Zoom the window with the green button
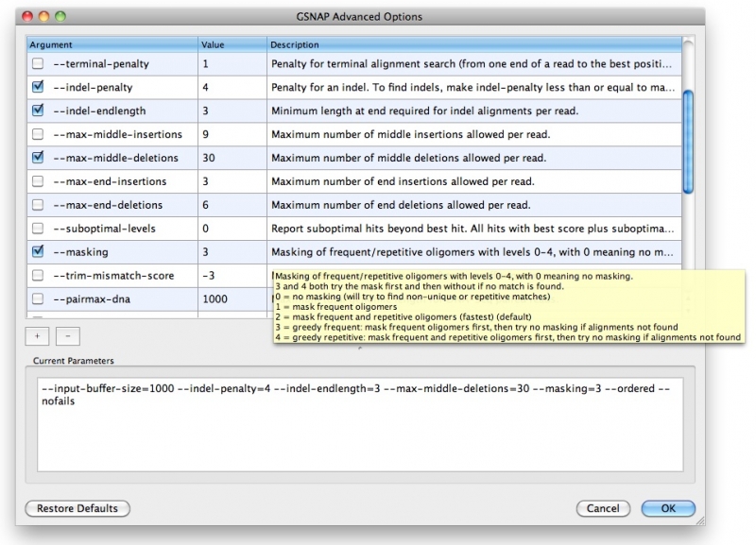Image resolution: width=756 pixels, height=545 pixels. pyautogui.click(x=60, y=16)
